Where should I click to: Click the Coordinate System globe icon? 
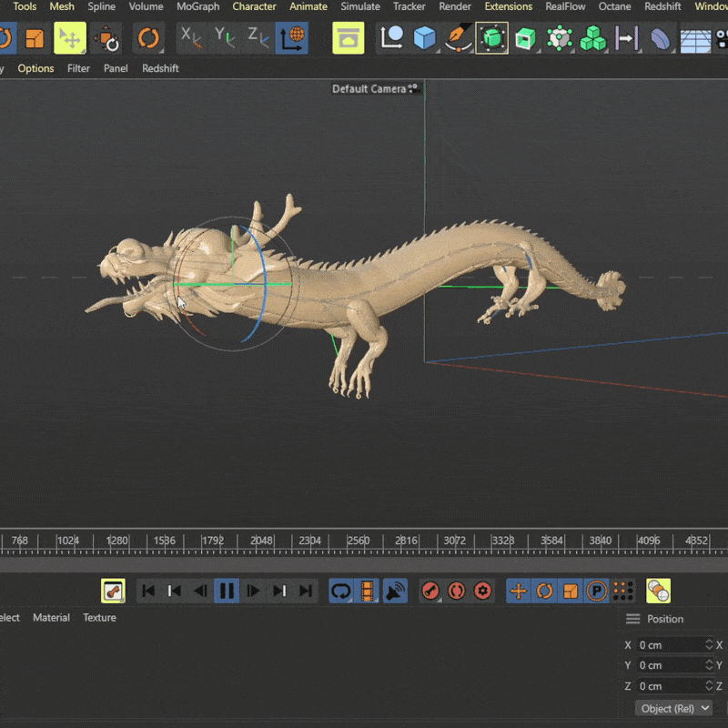pos(293,38)
